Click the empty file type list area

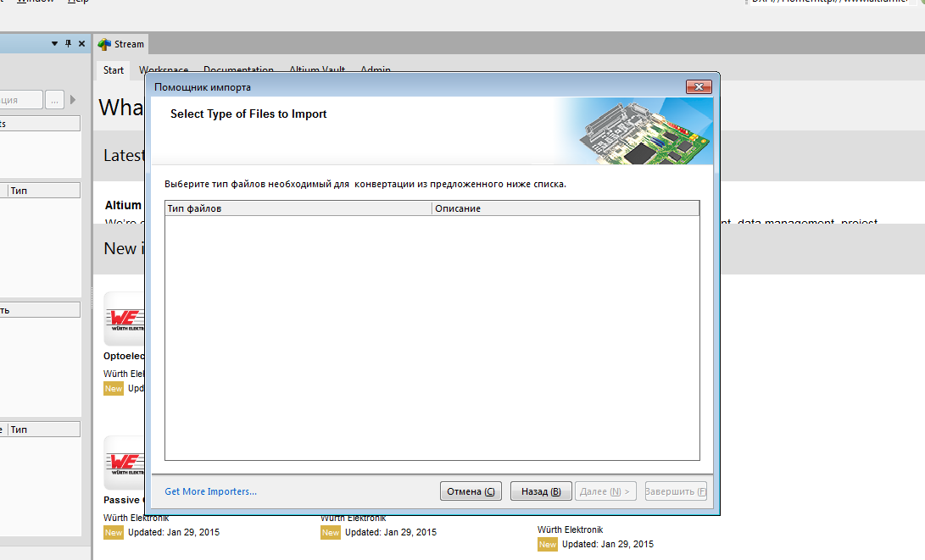tap(432, 337)
